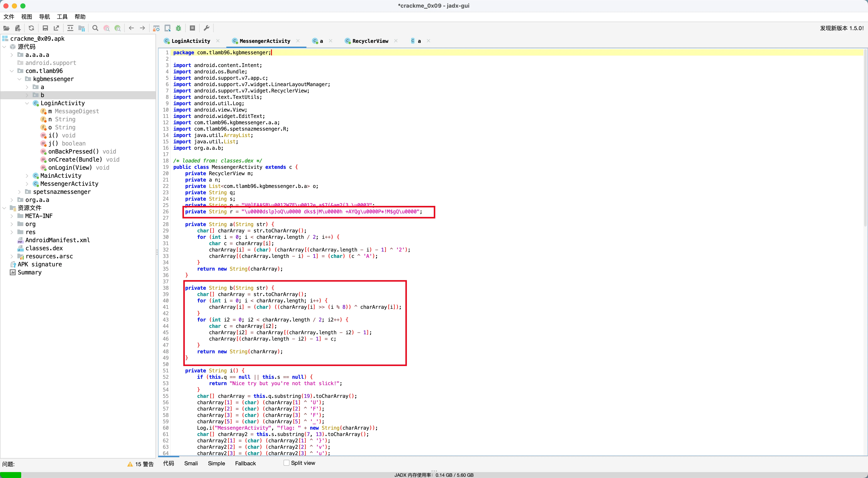This screenshot has width=868, height=478.
Task: Close the LoginActivity tab
Action: [218, 41]
